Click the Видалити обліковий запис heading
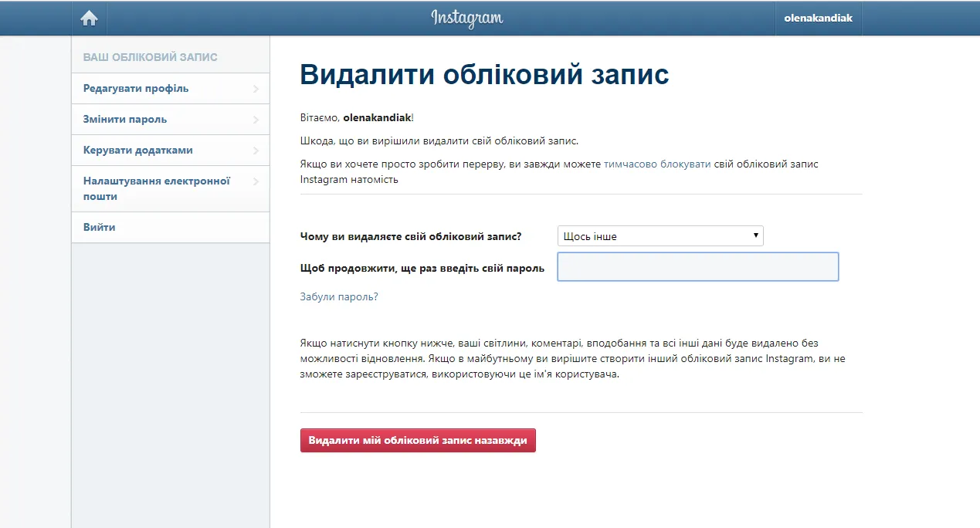 484,75
